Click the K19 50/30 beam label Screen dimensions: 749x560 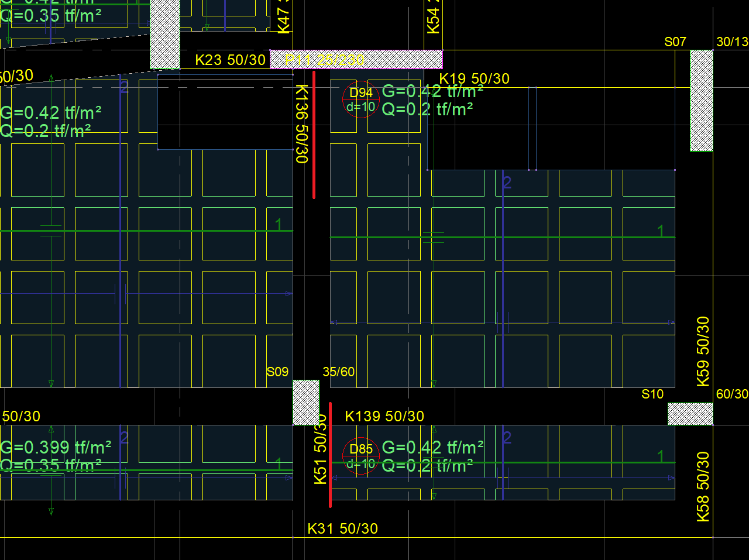(474, 78)
